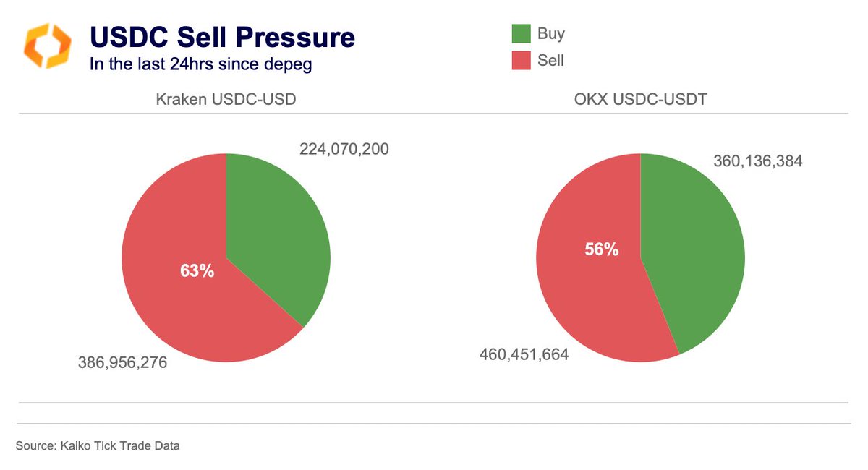Click the 224,070,200 Kraken buy value
This screenshot has width=868, height=470.
[344, 150]
